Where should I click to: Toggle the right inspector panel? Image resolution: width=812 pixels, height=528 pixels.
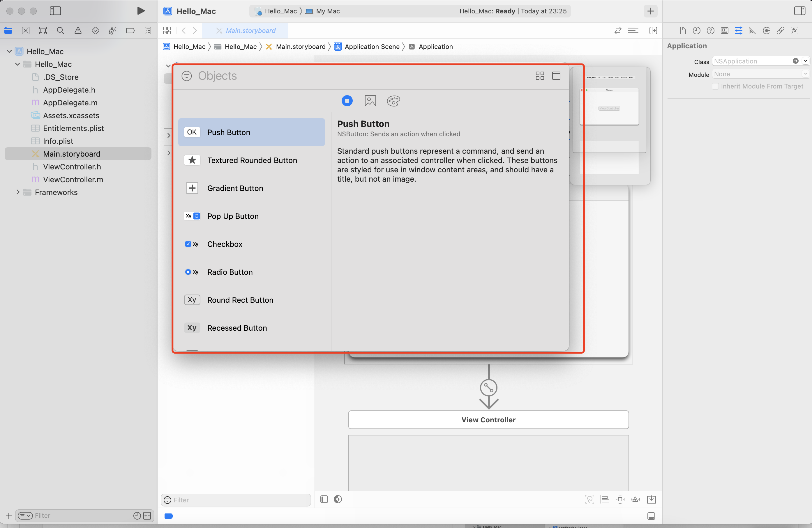pos(799,11)
